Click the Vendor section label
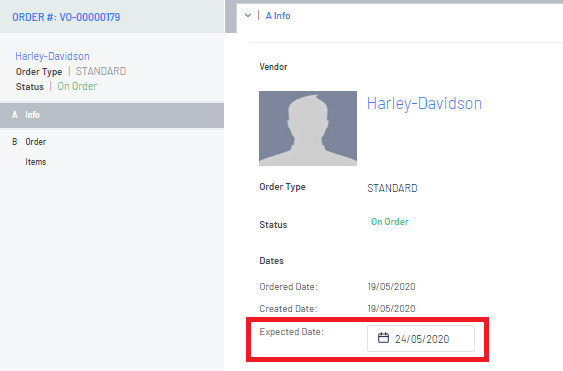The width and height of the screenshot is (563, 371). 273,67
